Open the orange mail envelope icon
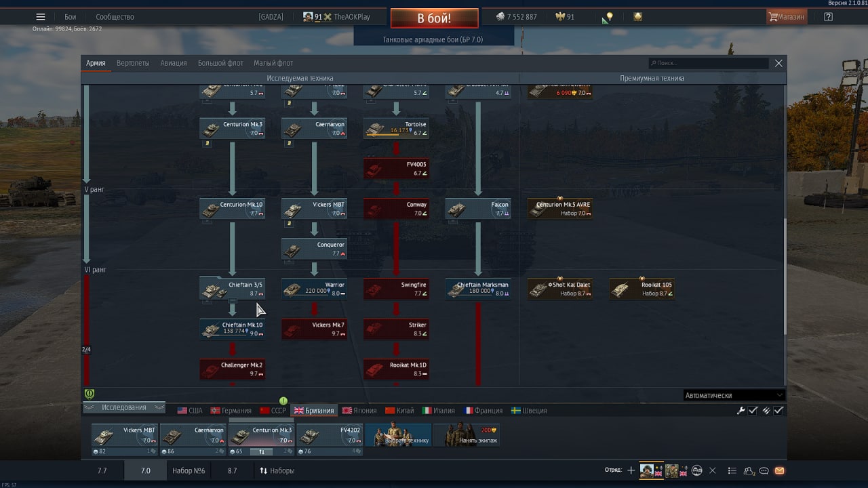This screenshot has height=488, width=868. 779,470
